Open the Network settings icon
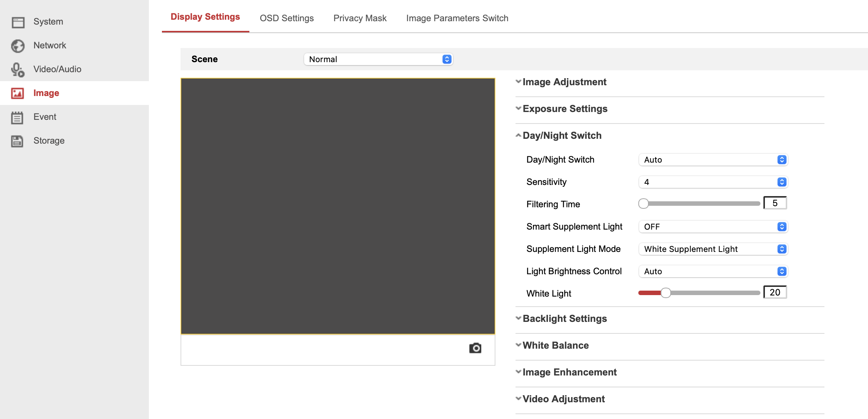Screen dimensions: 868x419 pos(17,45)
